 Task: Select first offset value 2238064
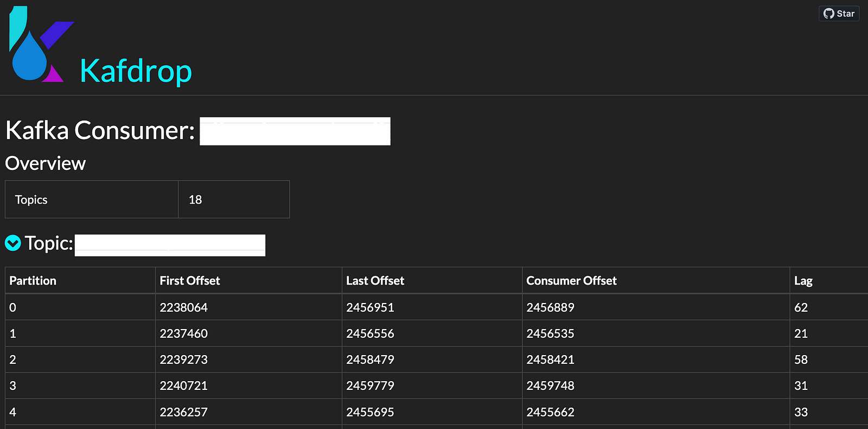point(184,307)
